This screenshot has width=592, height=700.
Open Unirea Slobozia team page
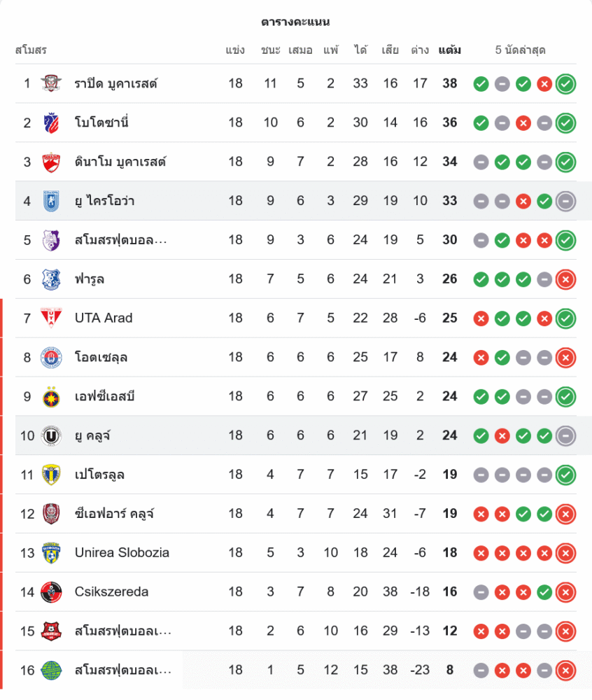[x=122, y=552]
